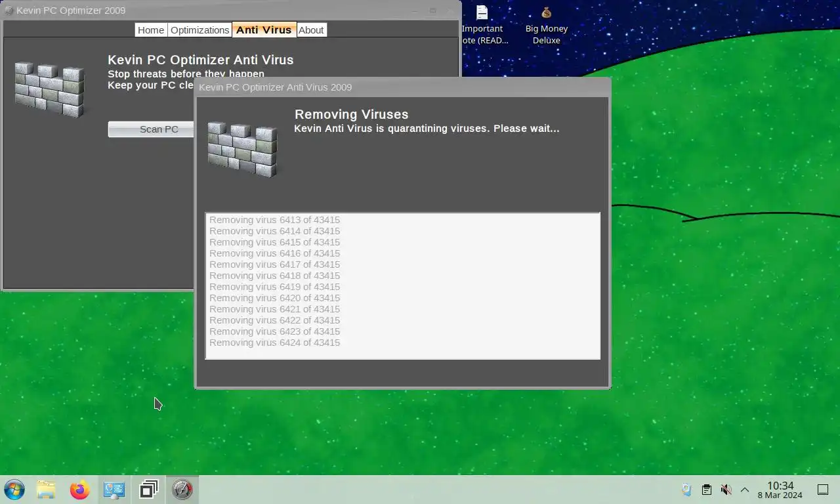Click the virus removal log list box
This screenshot has height=504, width=840.
click(x=403, y=285)
